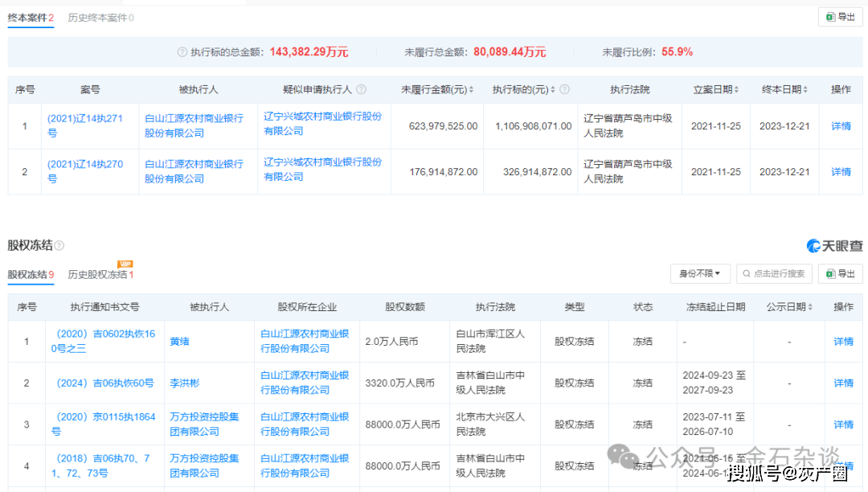
Task: Open 白山江源农村商业银行 in the 京0115执1864 row
Action: pyautogui.click(x=305, y=424)
